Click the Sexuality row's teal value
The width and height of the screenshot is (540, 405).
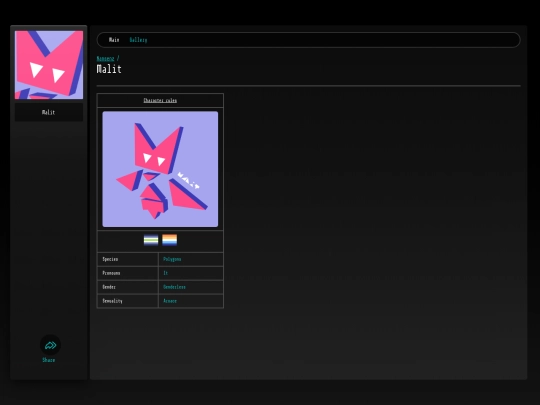170,301
